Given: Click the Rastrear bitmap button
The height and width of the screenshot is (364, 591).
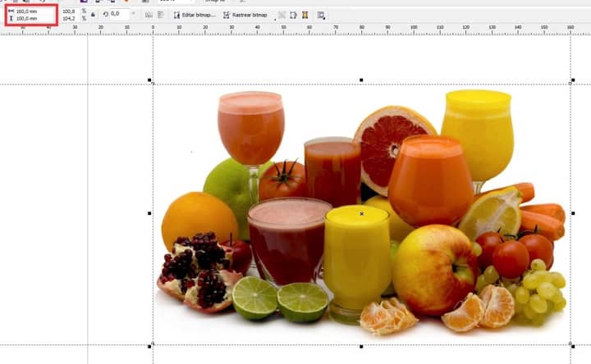Looking at the screenshot, I should [x=249, y=15].
